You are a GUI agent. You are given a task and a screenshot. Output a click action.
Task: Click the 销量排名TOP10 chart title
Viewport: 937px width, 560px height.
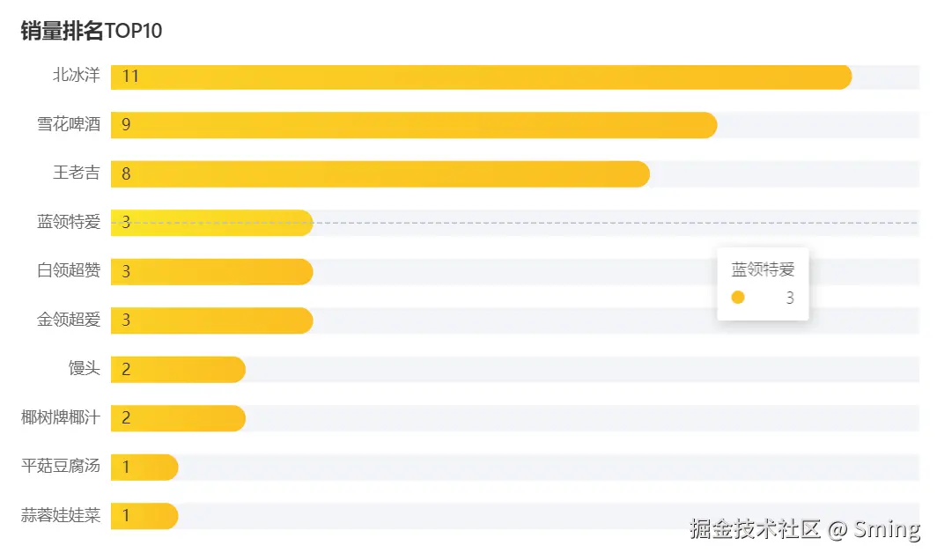(92, 32)
